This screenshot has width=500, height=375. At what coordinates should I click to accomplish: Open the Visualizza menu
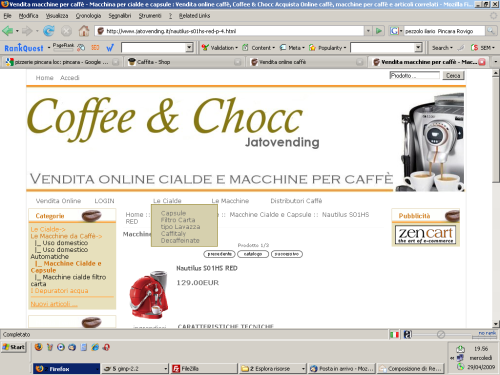[x=57, y=16]
